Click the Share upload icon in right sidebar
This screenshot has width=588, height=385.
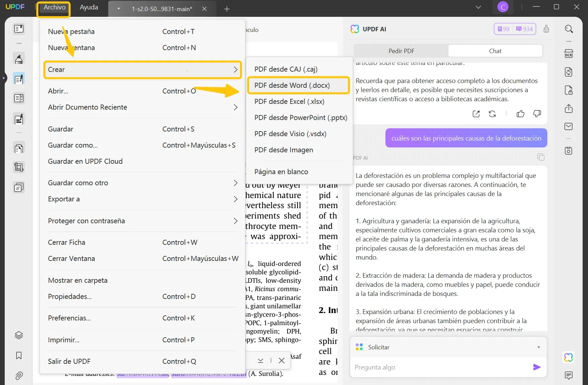[569, 108]
